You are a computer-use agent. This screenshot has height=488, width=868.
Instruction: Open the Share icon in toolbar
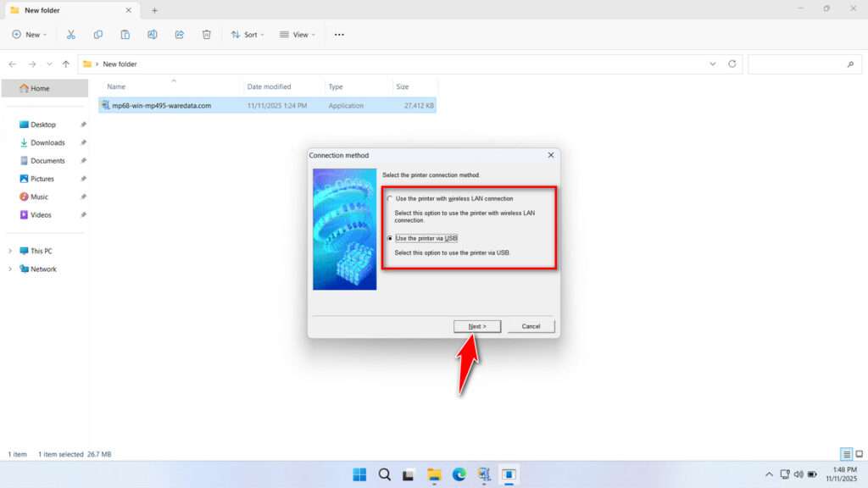[x=179, y=34]
